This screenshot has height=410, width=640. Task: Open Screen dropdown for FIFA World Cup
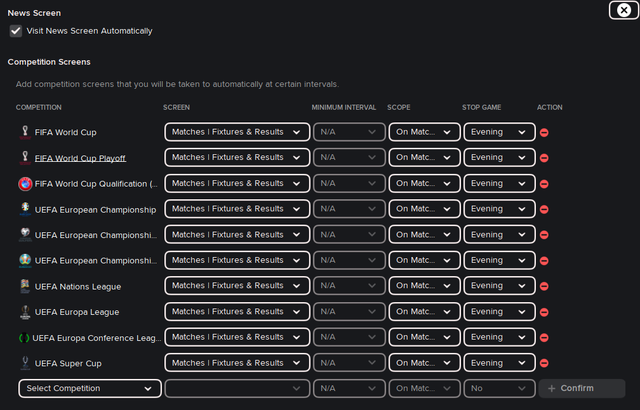coord(237,132)
